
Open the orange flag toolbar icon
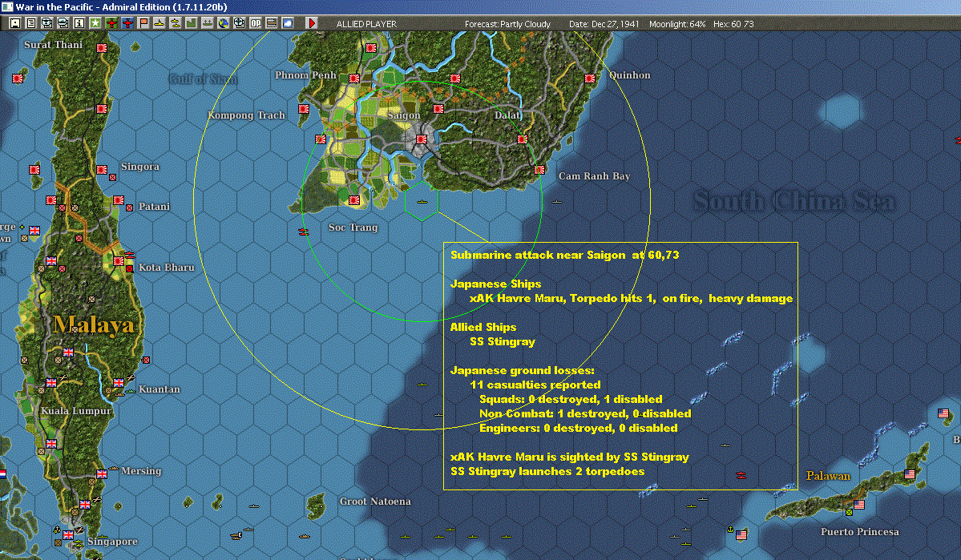point(143,23)
